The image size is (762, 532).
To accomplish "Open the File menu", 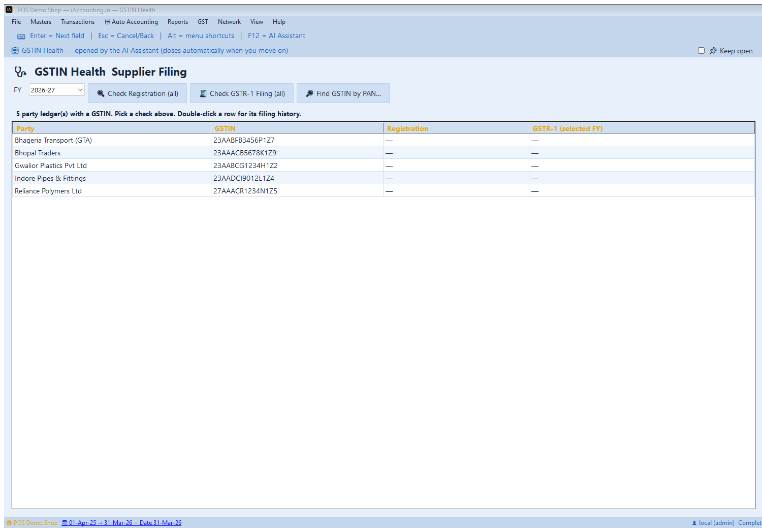I will click(x=16, y=22).
